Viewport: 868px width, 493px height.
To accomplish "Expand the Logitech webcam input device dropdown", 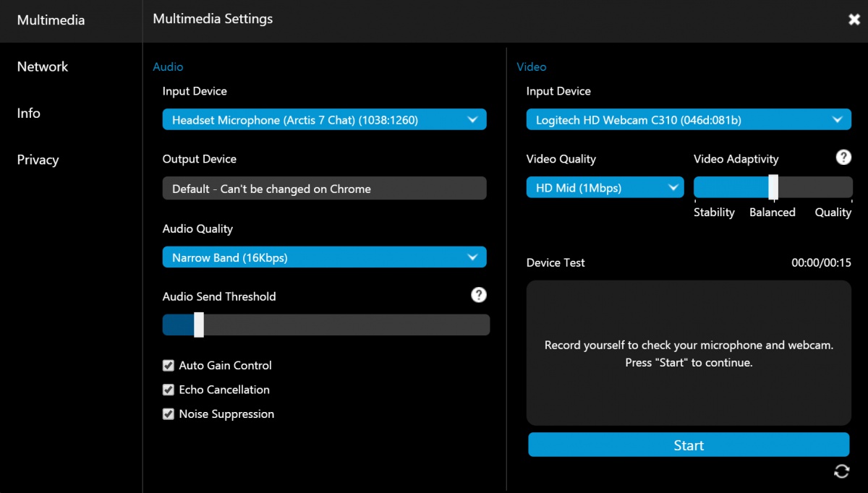I will coord(688,120).
